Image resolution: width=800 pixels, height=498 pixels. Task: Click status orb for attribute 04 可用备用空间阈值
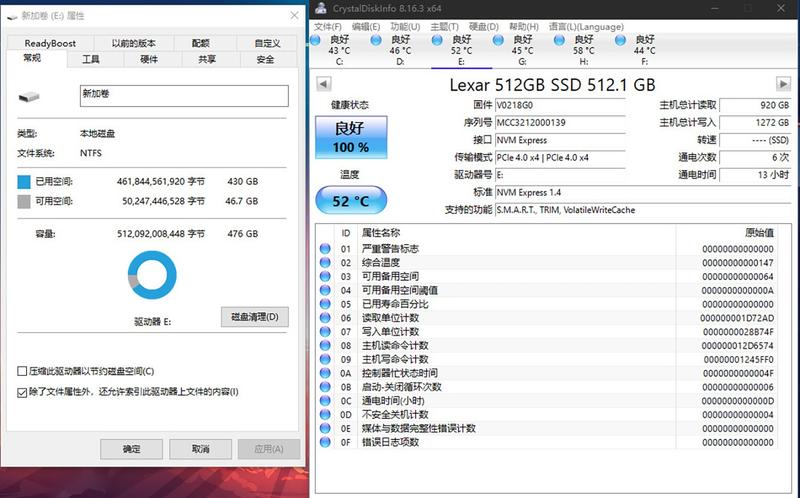325,290
